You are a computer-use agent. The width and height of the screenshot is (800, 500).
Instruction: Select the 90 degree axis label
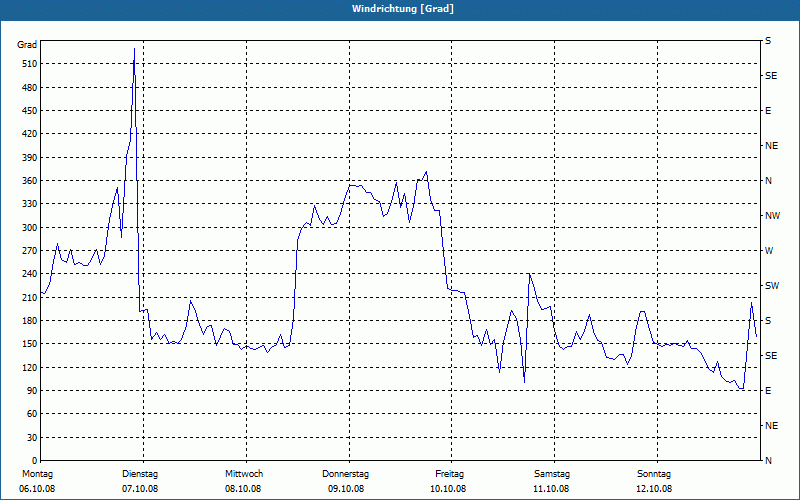click(32, 391)
